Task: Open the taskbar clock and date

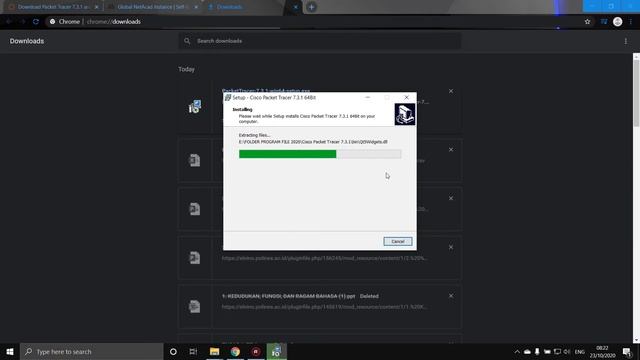Action: [602, 352]
